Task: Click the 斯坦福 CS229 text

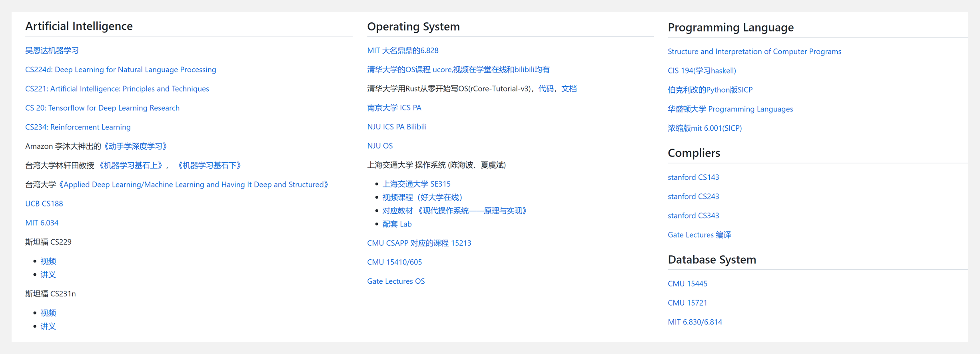Action: 48,242
